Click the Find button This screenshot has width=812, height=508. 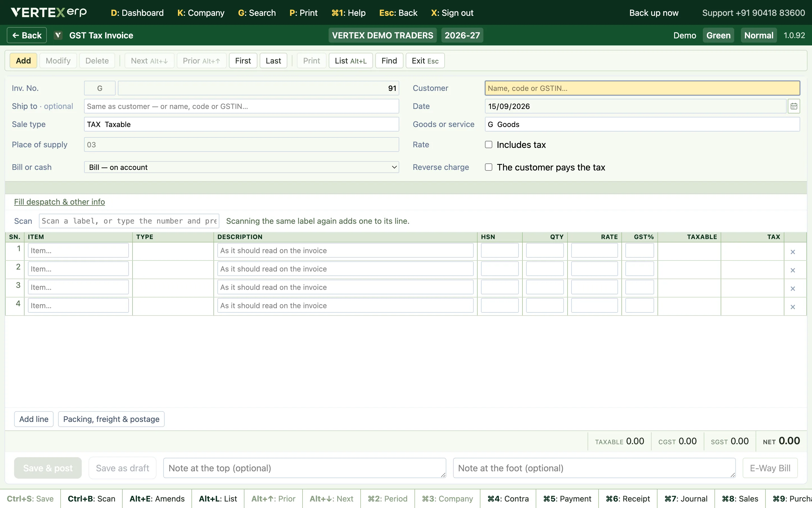click(389, 60)
